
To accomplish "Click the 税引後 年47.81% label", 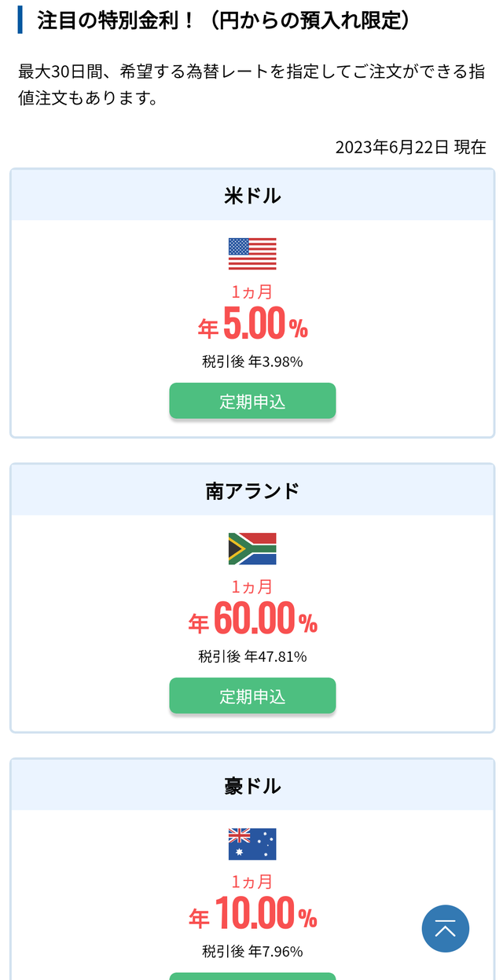I will (x=252, y=656).
